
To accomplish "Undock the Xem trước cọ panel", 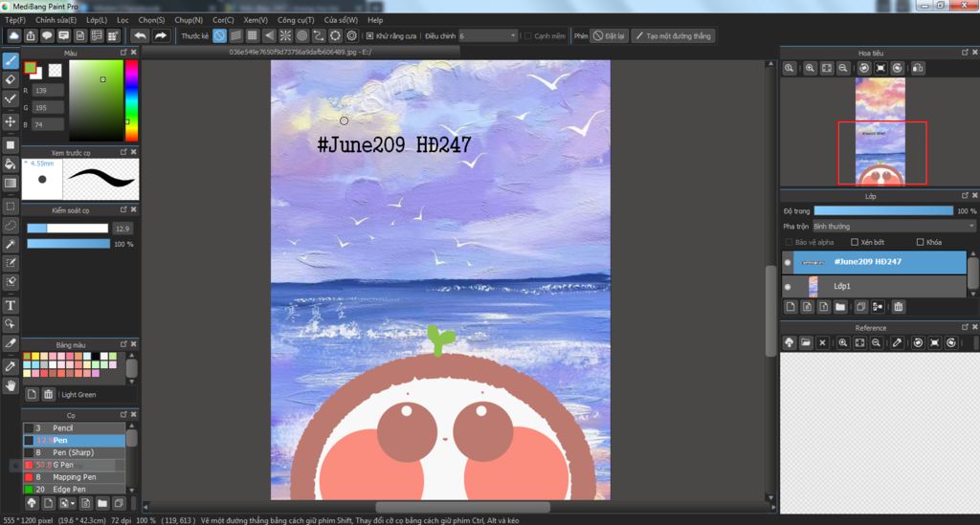I will [x=123, y=152].
